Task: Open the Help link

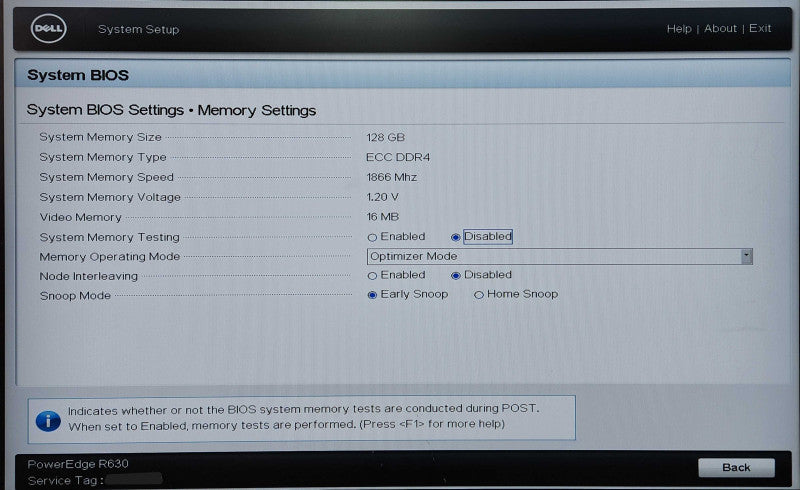Action: (679, 29)
